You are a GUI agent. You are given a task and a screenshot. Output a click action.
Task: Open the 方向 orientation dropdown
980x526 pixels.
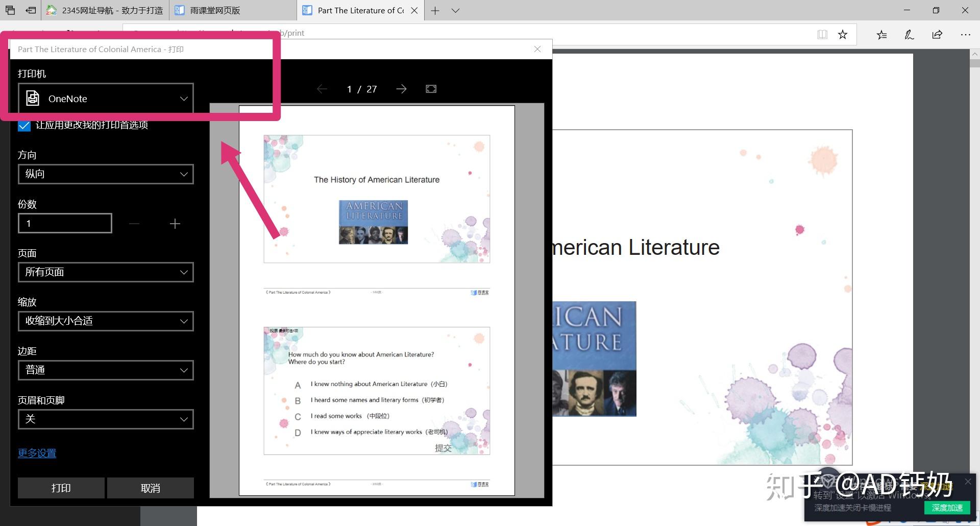pyautogui.click(x=106, y=174)
